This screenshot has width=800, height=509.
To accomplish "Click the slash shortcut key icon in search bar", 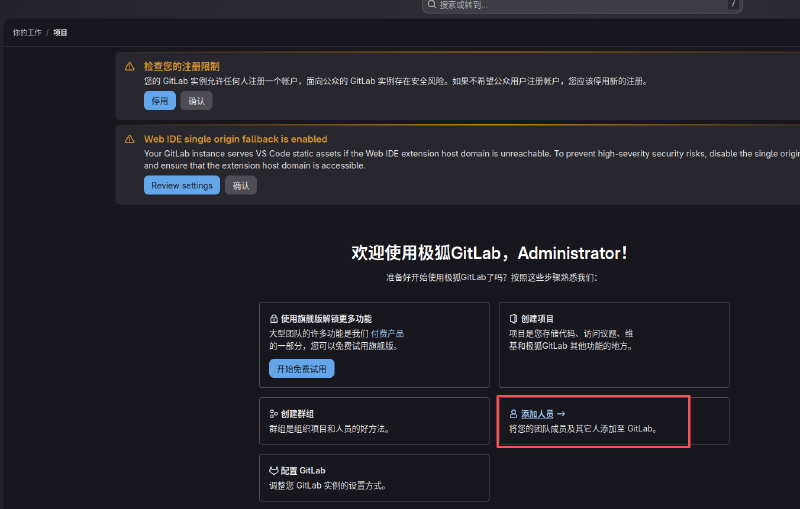I will click(x=733, y=4).
